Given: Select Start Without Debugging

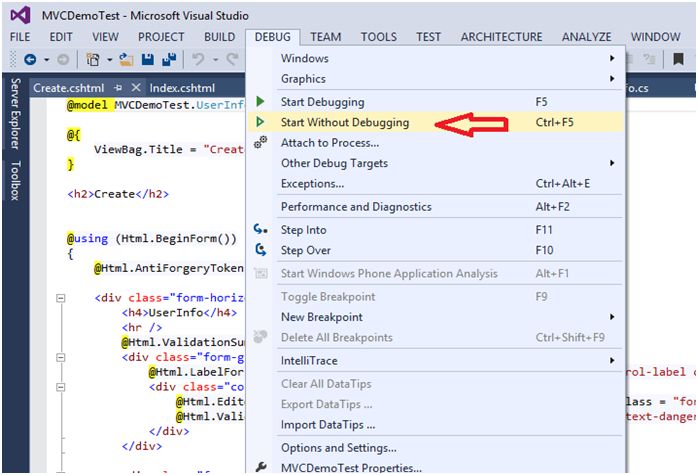Looking at the screenshot, I should (435, 122).
